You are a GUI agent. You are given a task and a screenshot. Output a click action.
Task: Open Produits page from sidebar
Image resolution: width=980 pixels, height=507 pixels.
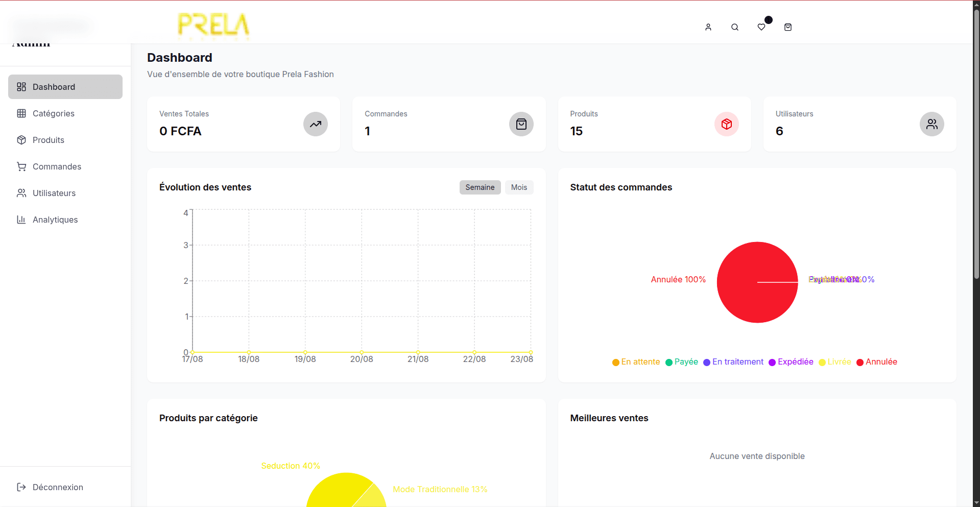(x=65, y=140)
